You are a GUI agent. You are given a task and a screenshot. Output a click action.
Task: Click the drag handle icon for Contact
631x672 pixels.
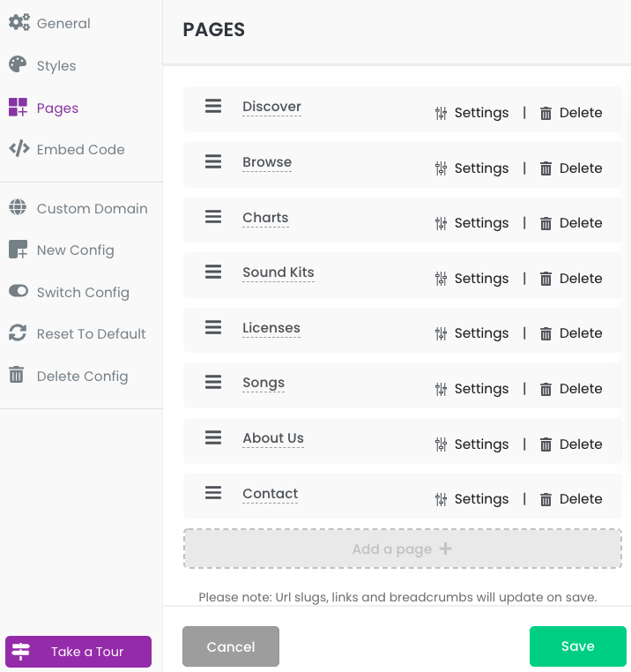tap(213, 493)
